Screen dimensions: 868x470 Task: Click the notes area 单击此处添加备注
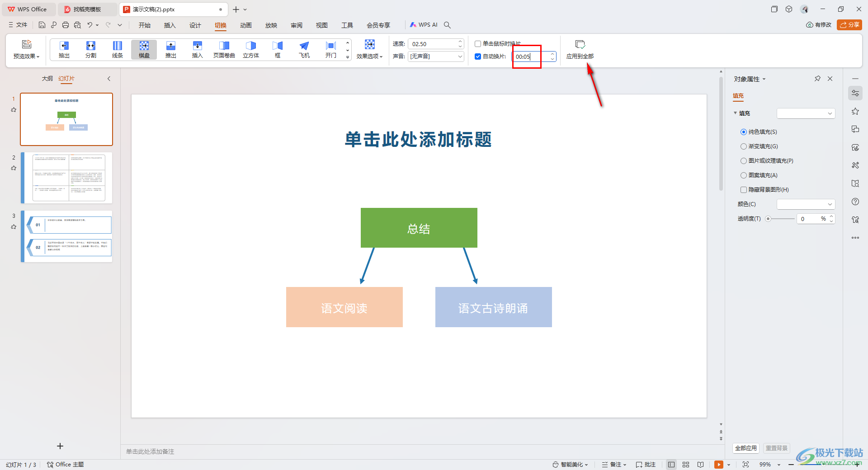[x=150, y=451]
